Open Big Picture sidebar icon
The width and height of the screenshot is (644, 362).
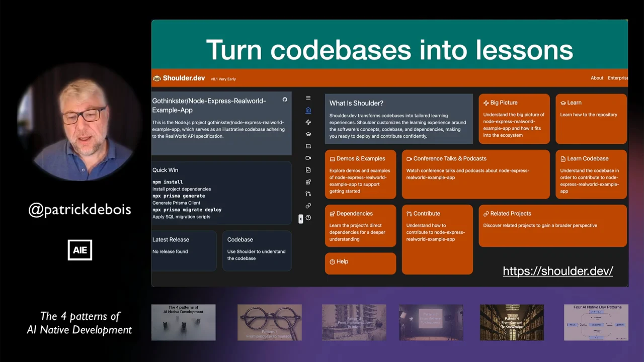click(308, 122)
